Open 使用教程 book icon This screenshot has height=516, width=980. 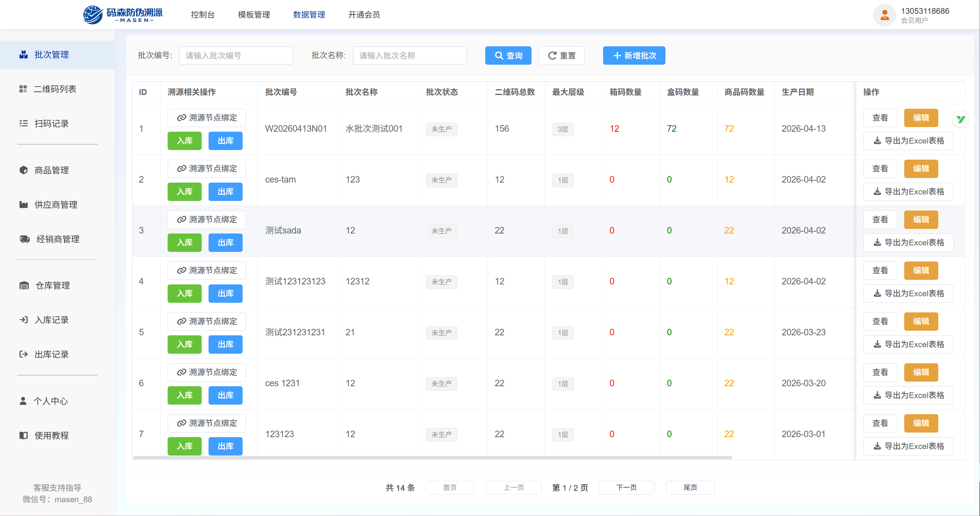pos(23,435)
